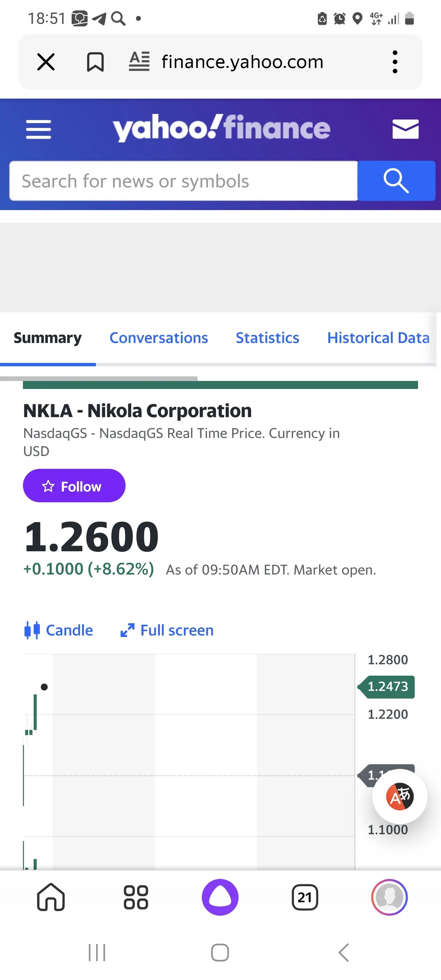Tap the finance.yahoo.com address text
Screen dimensions: 441x980
(242, 62)
